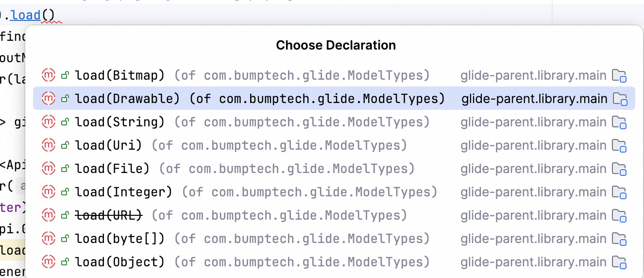Click the module folder icon in load(File) row

tap(619, 169)
